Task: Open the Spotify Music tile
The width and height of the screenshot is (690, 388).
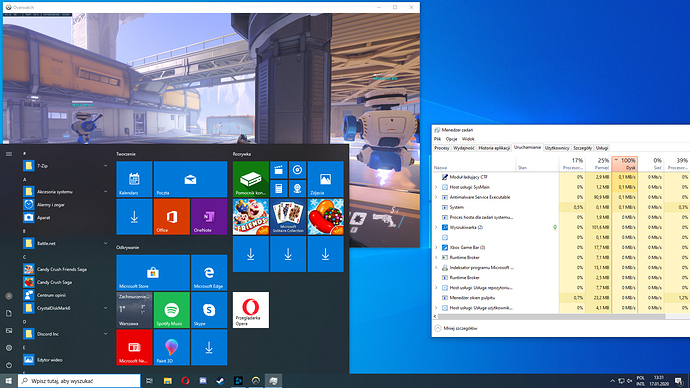Action: click(x=172, y=310)
